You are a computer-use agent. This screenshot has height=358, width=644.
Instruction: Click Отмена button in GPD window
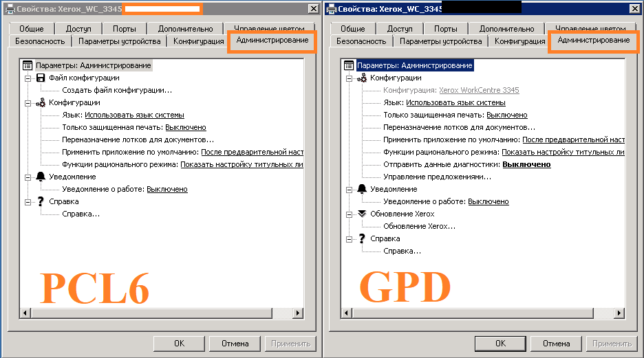(x=556, y=344)
